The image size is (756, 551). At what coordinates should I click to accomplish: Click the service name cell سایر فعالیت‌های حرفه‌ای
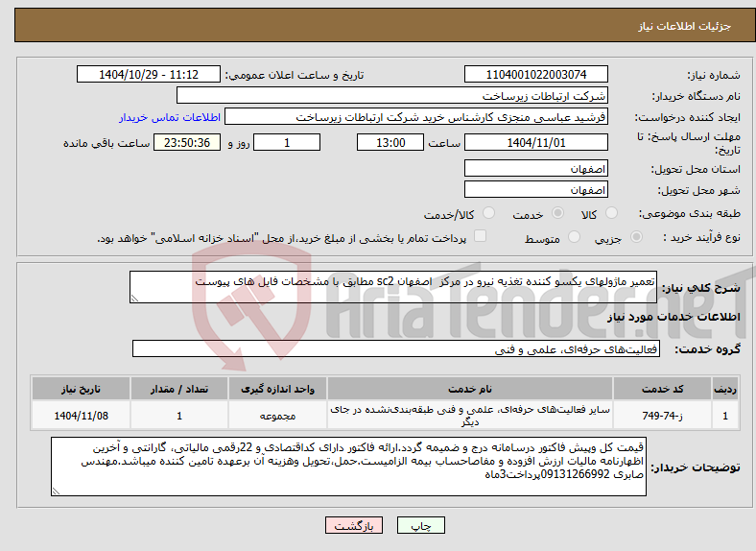click(x=469, y=416)
